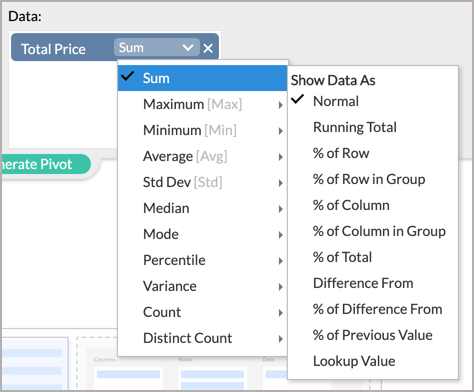The image size is (474, 392).
Task: Choose Std Dev [Std] aggregation
Action: point(202,182)
